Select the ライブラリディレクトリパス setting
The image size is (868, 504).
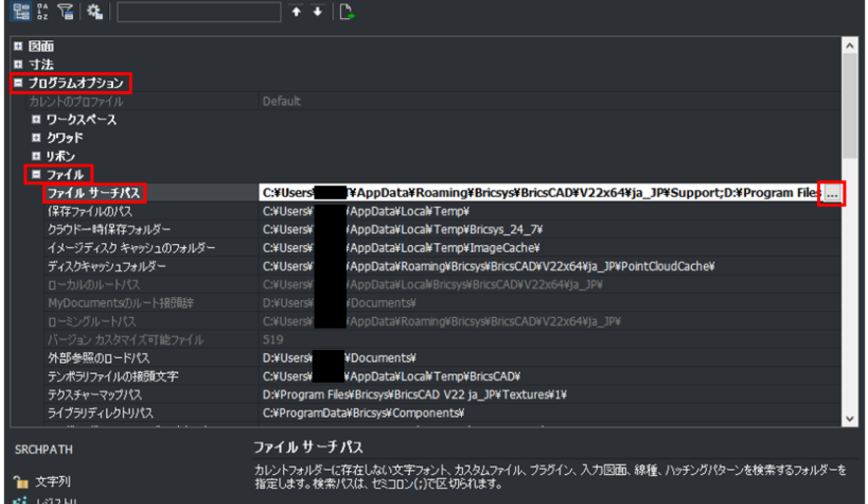coord(100,413)
